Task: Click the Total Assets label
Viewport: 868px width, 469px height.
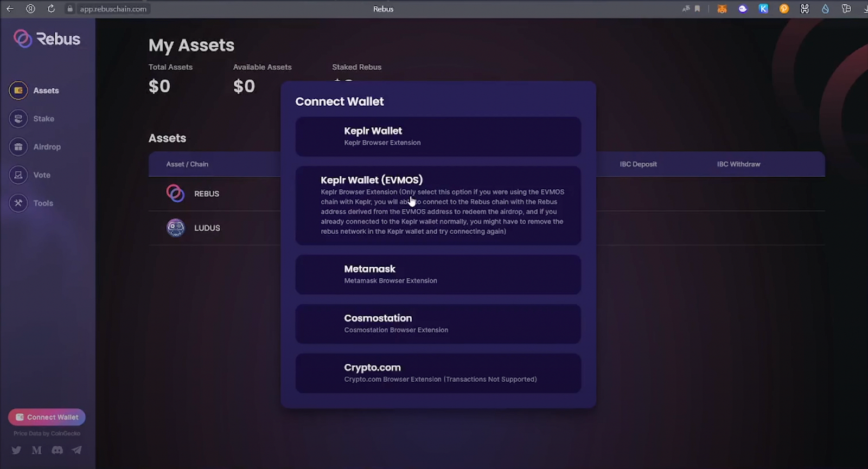Action: 170,67
